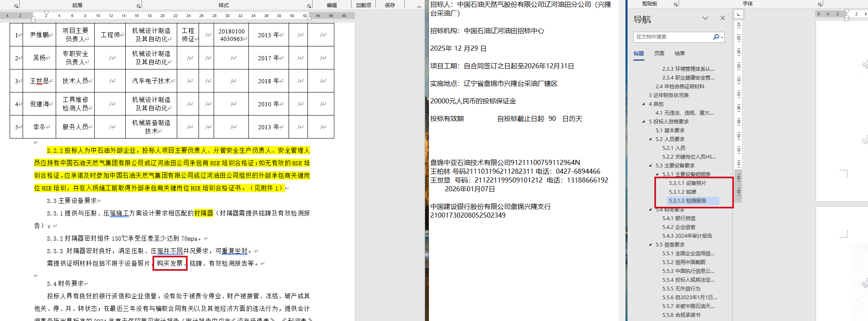Go to heading 5.3.1.1 设备照片
Viewport: 868px width, 321px height.
tap(687, 183)
